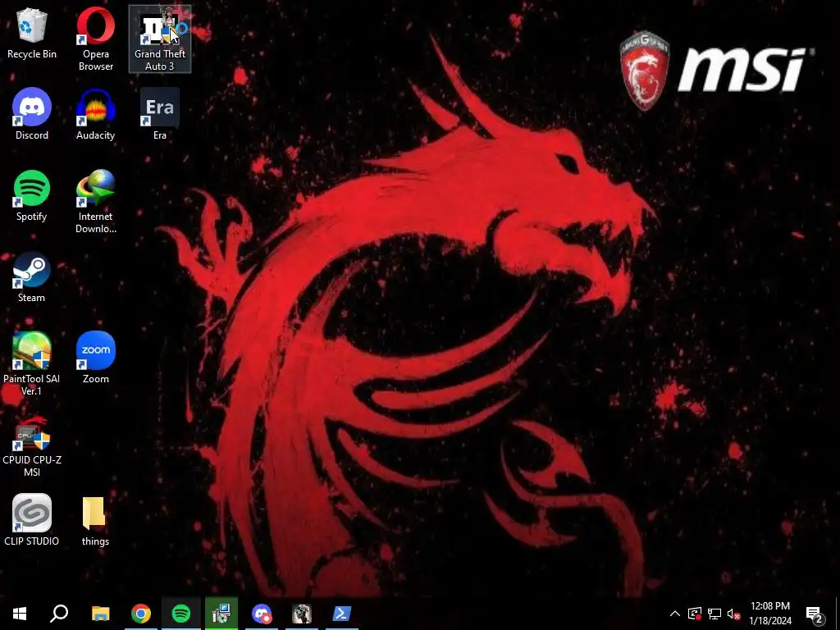
Task: Select the Zoom desktop shortcut
Action: 95,358
